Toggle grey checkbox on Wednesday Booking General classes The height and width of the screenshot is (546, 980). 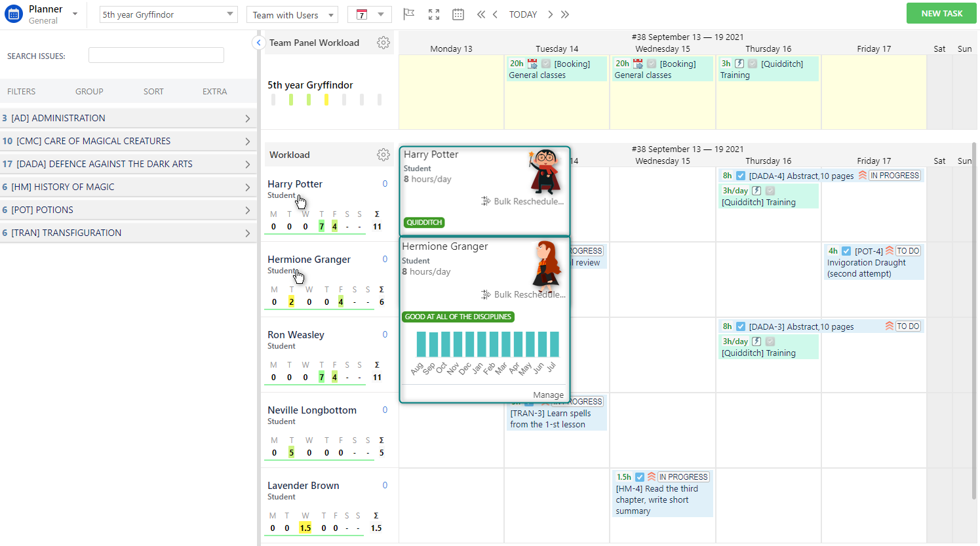652,64
